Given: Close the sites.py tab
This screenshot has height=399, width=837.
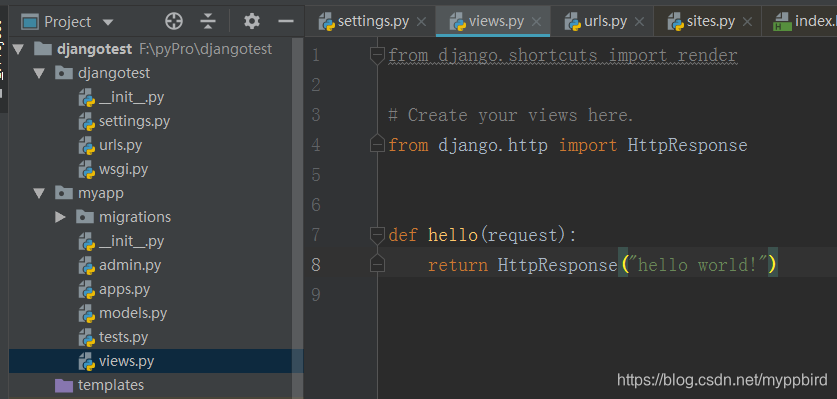Looking at the screenshot, I should click(747, 22).
